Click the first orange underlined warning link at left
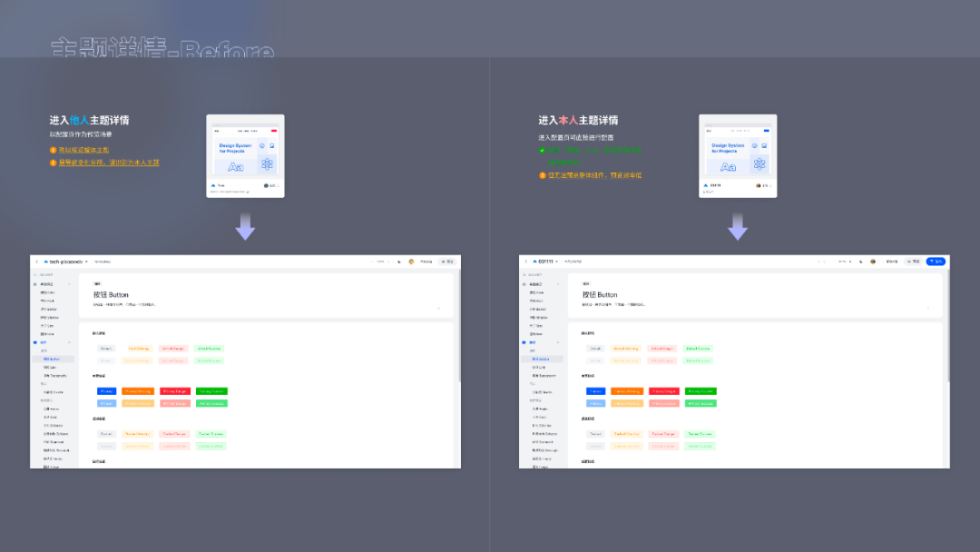The width and height of the screenshot is (980, 552). [83, 150]
